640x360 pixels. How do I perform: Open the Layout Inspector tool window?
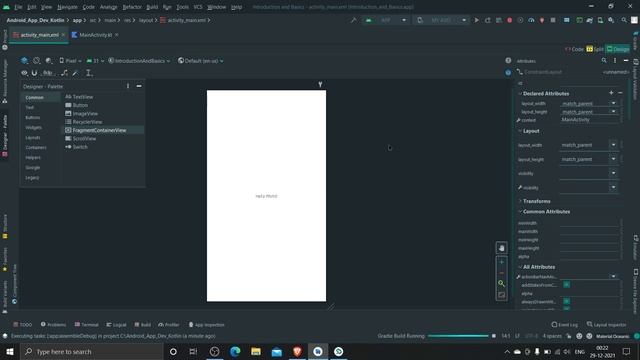pos(607,325)
